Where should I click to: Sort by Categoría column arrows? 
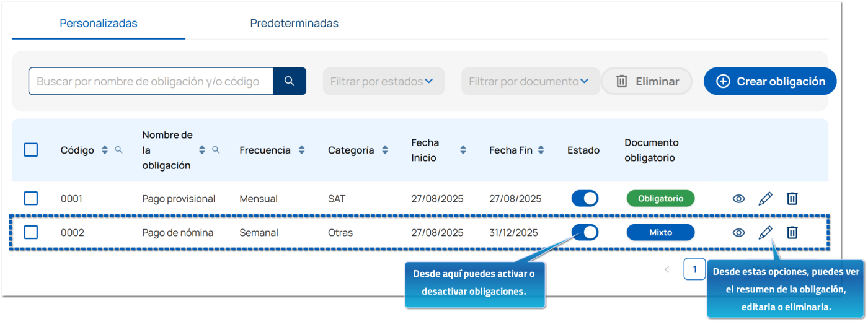tap(384, 150)
